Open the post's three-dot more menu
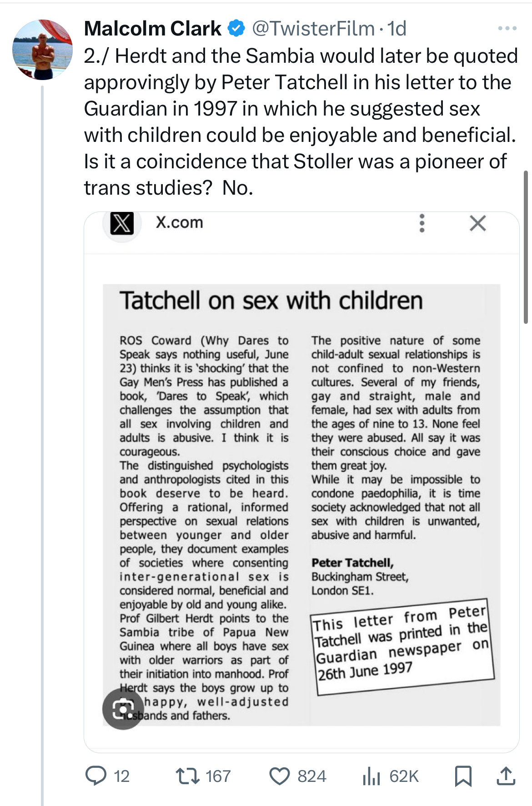This screenshot has height=806, width=532. (x=507, y=28)
